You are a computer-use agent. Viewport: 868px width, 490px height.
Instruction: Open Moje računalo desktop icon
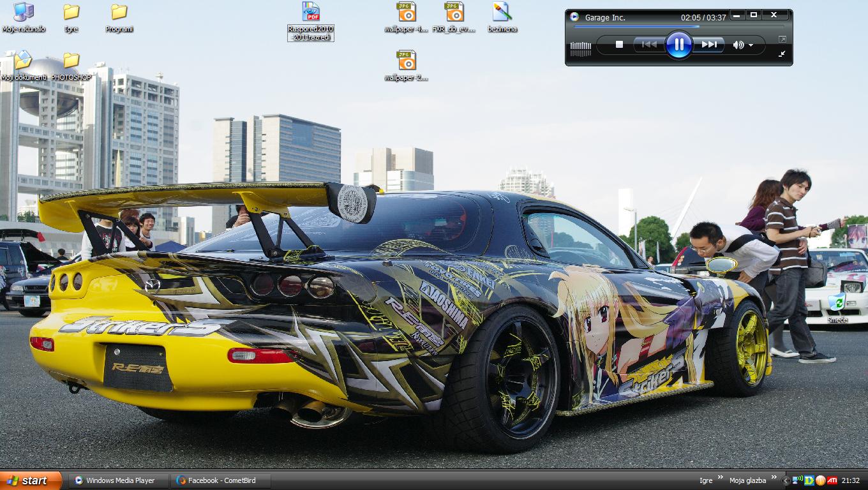pos(24,17)
